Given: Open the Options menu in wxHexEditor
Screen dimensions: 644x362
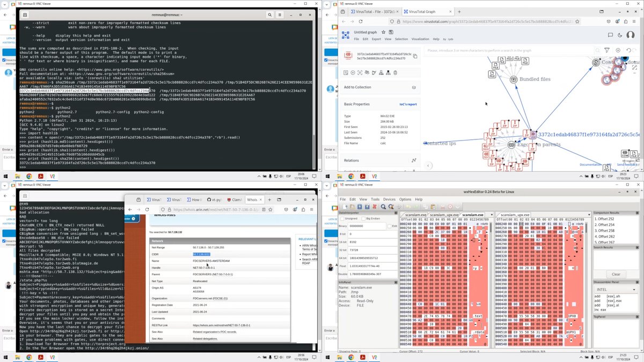Looking at the screenshot, I should point(406,199).
